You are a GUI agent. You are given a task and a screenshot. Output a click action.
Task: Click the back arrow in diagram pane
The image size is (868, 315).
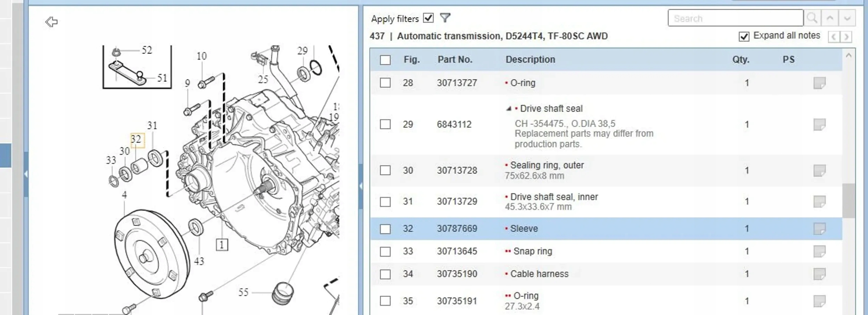click(51, 22)
